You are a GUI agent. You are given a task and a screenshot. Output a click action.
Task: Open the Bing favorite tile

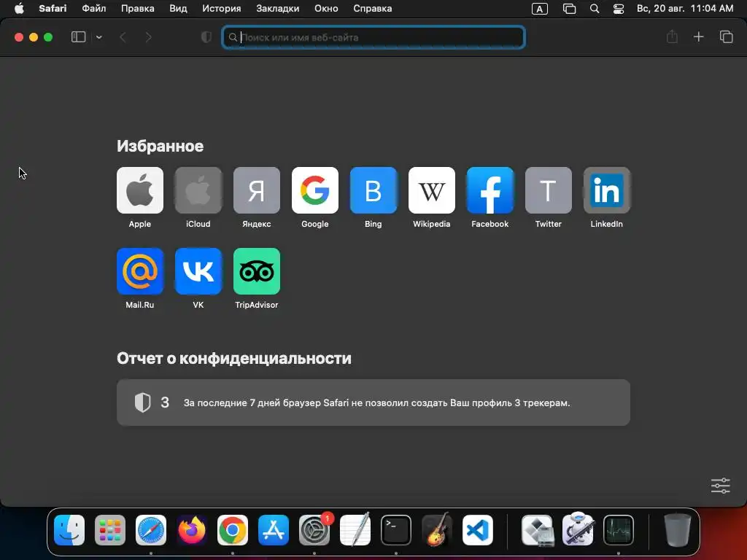click(x=373, y=190)
